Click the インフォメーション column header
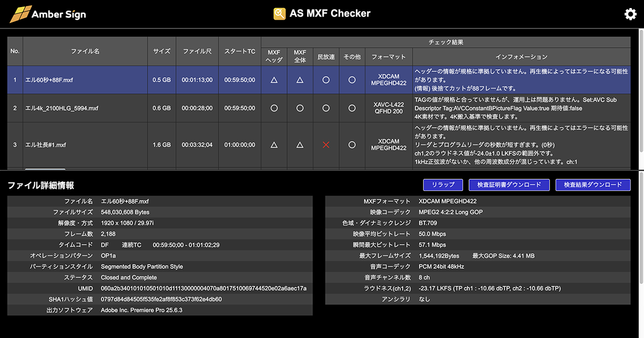This screenshot has height=338, width=644. [521, 56]
